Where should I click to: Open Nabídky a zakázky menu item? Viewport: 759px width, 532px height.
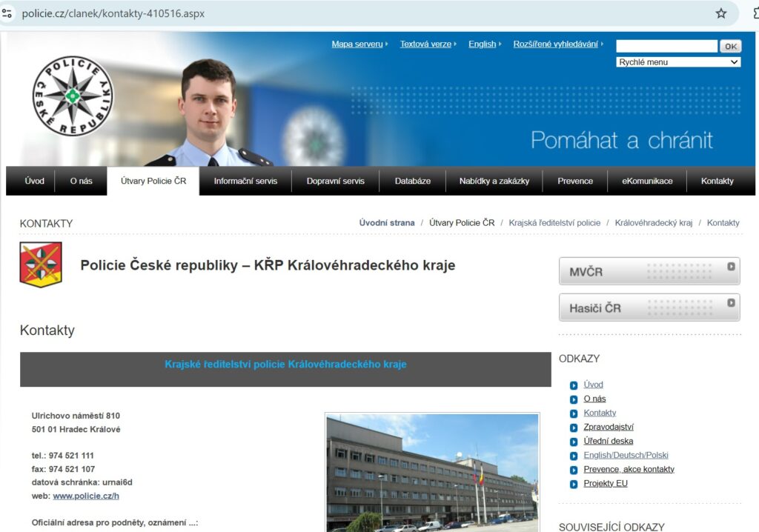pyautogui.click(x=494, y=181)
